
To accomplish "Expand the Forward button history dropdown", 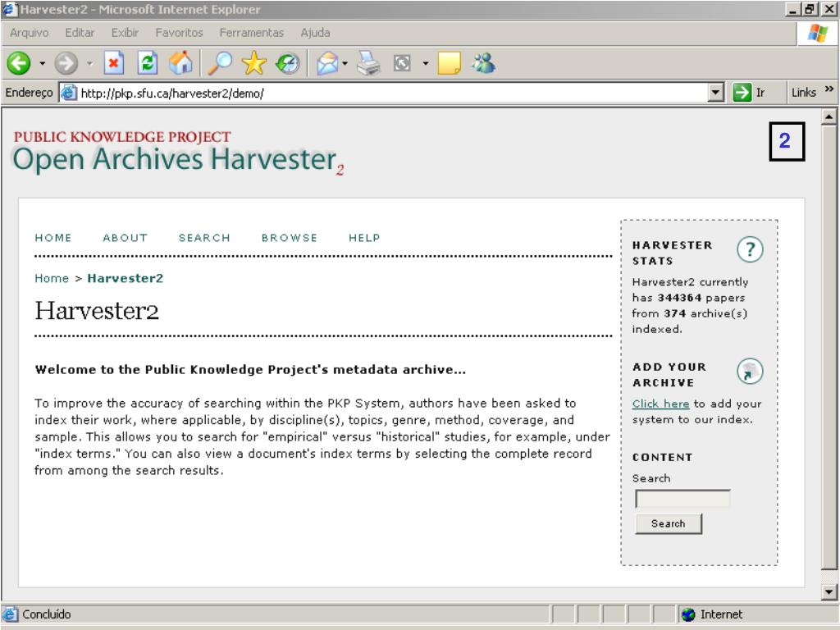I will pos(90,63).
